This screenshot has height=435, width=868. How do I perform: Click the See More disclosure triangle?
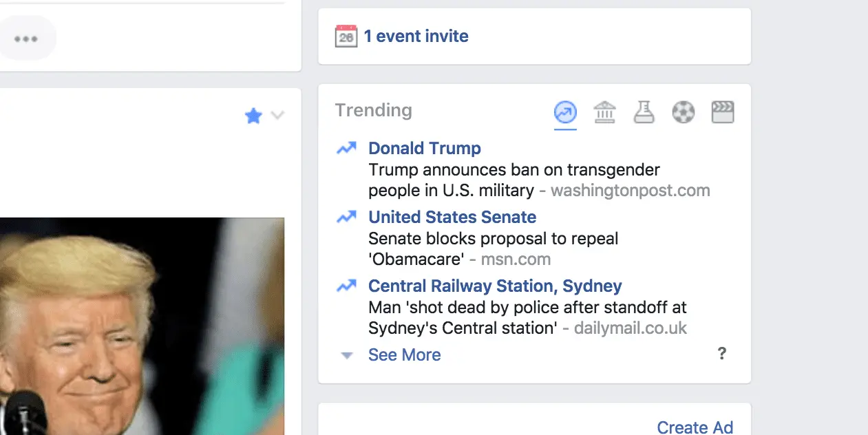[347, 356]
